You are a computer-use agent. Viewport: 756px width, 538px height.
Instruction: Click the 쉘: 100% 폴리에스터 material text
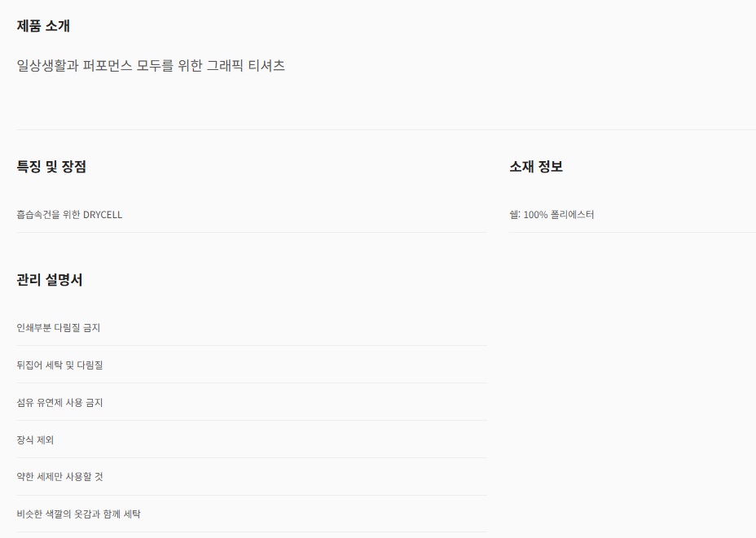click(x=552, y=214)
